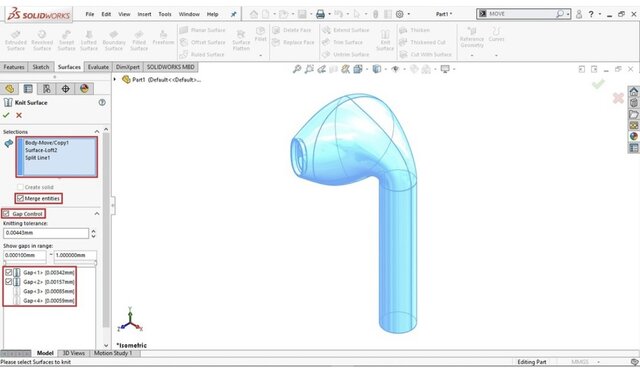Open the DisplayManager color sphere tab

84,89
